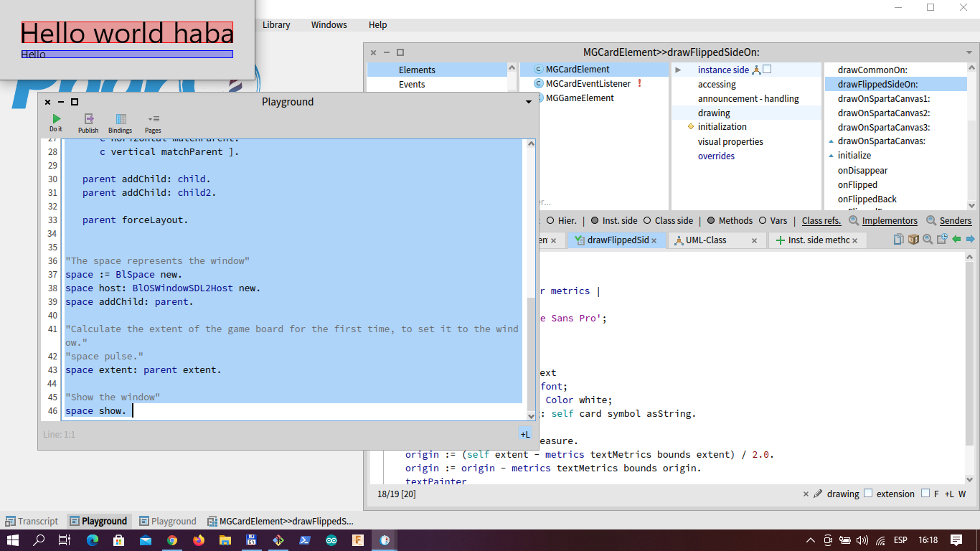Open the Library menu
Screen dimensions: 980x551
coord(276,24)
